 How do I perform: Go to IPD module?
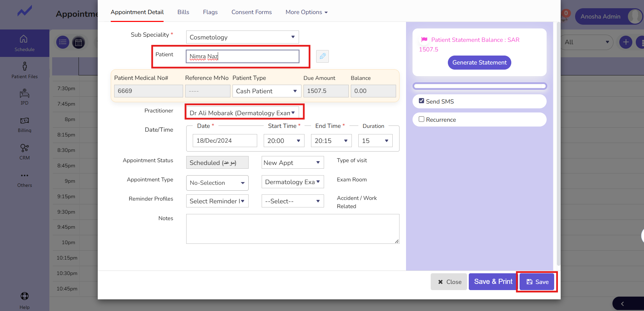[24, 97]
